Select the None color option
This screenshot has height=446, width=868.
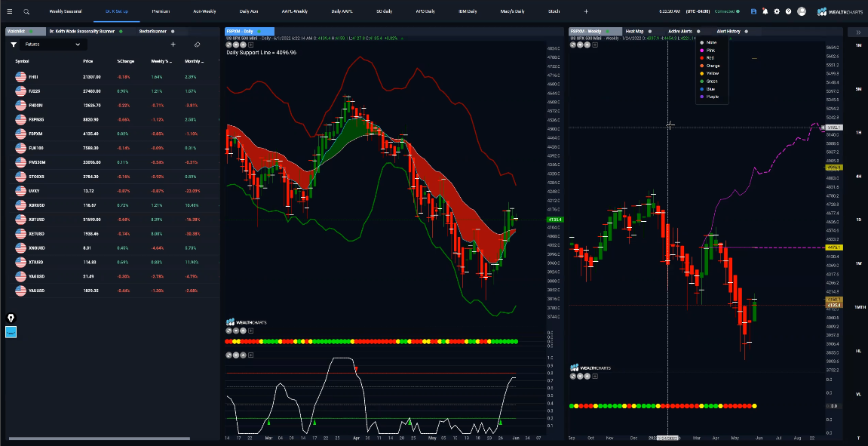pos(712,43)
